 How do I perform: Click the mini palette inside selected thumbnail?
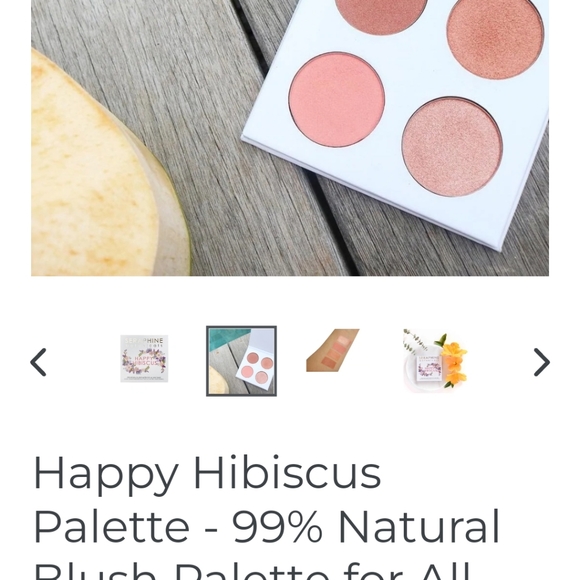click(255, 368)
